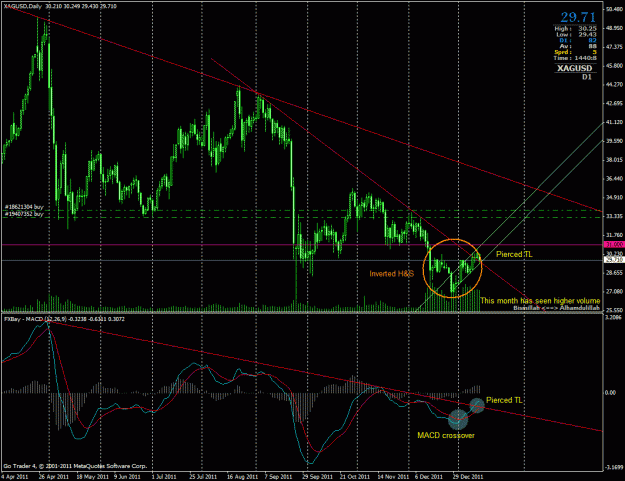Click the 34.910 price axis label
This screenshot has width=625, height=481.
[x=614, y=197]
